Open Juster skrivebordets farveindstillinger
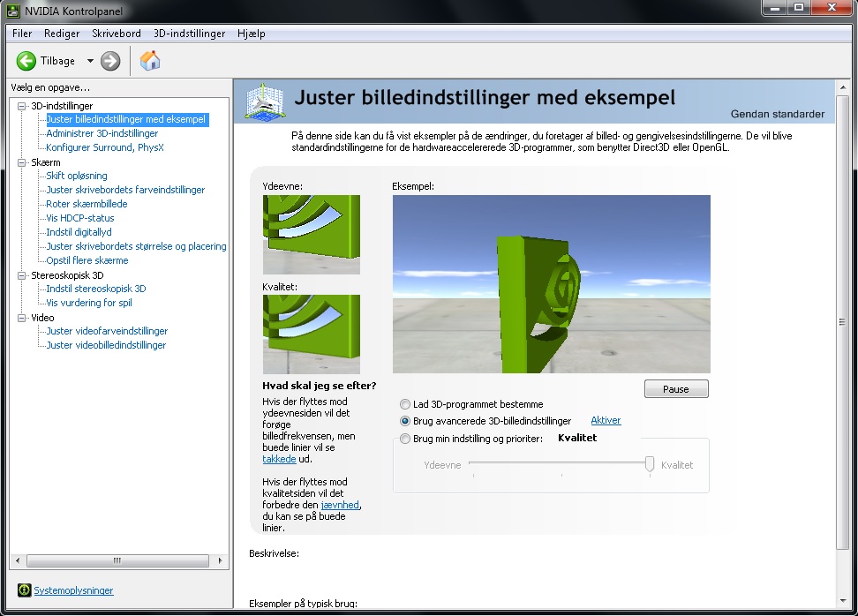This screenshot has width=858, height=616. pos(125,190)
